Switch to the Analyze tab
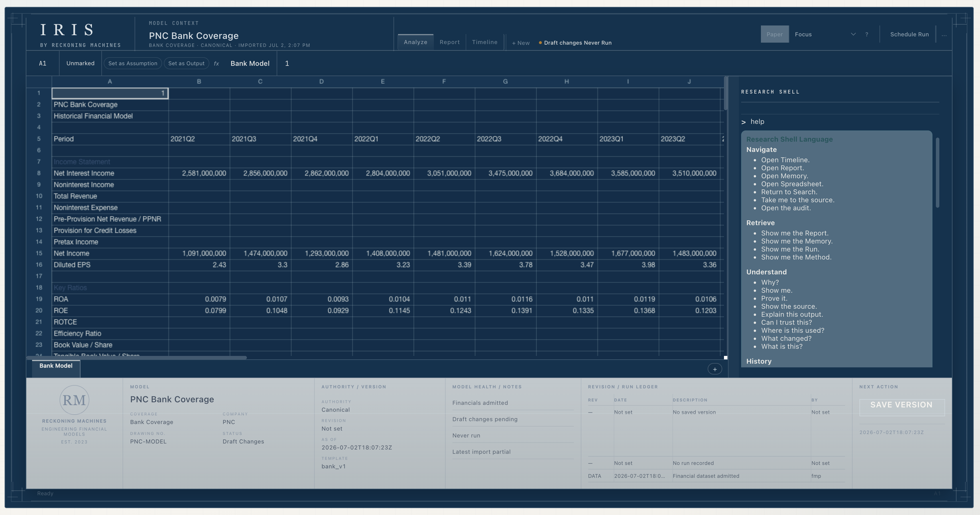The image size is (980, 515). point(415,42)
